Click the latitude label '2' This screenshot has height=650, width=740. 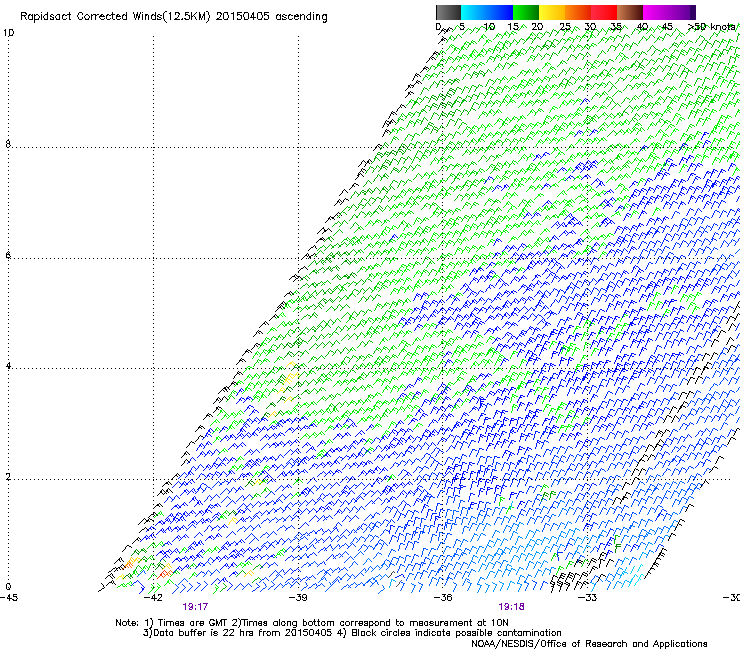point(8,477)
